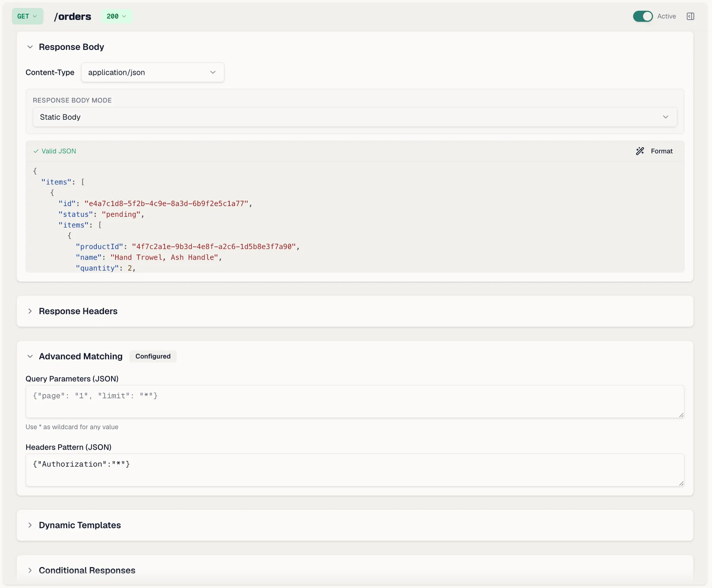Collapse the Response Body section chevron
Viewport: 712px width, 588px height.
click(30, 47)
